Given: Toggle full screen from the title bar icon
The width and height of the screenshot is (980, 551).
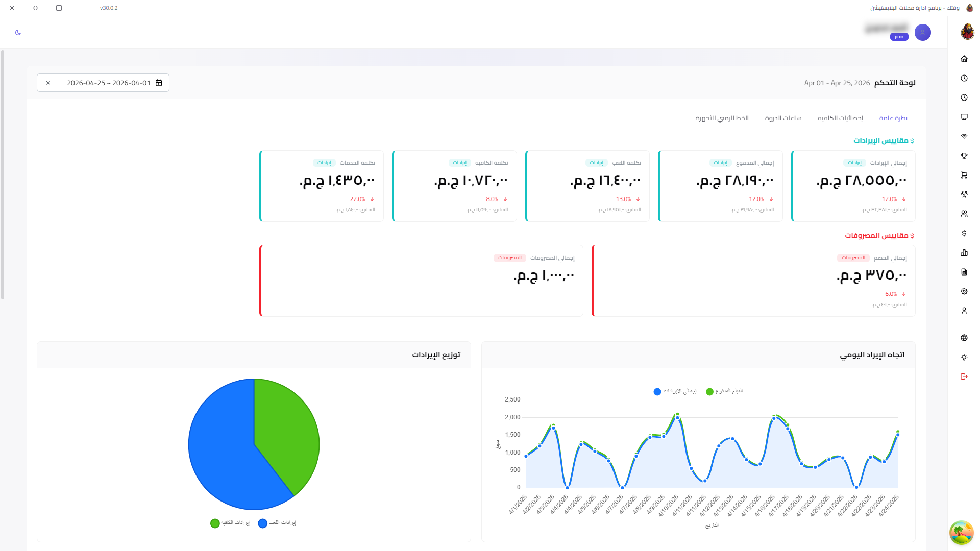Looking at the screenshot, I should 35,8.
